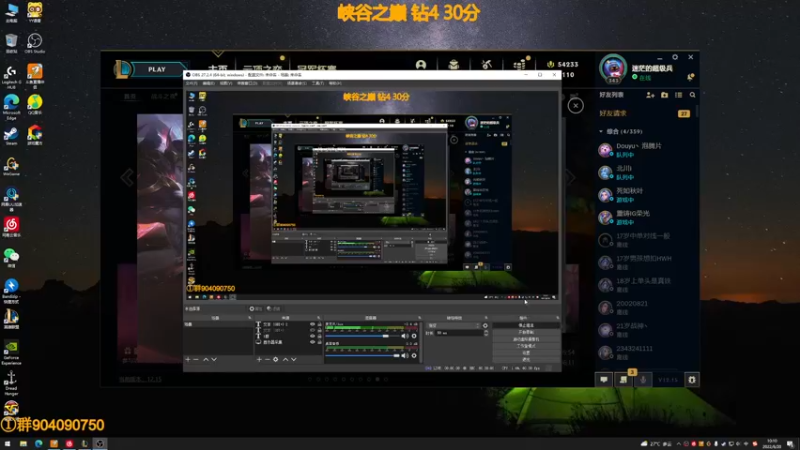Toggle lock on the first text source
The image size is (800, 450).
pyautogui.click(x=320, y=324)
